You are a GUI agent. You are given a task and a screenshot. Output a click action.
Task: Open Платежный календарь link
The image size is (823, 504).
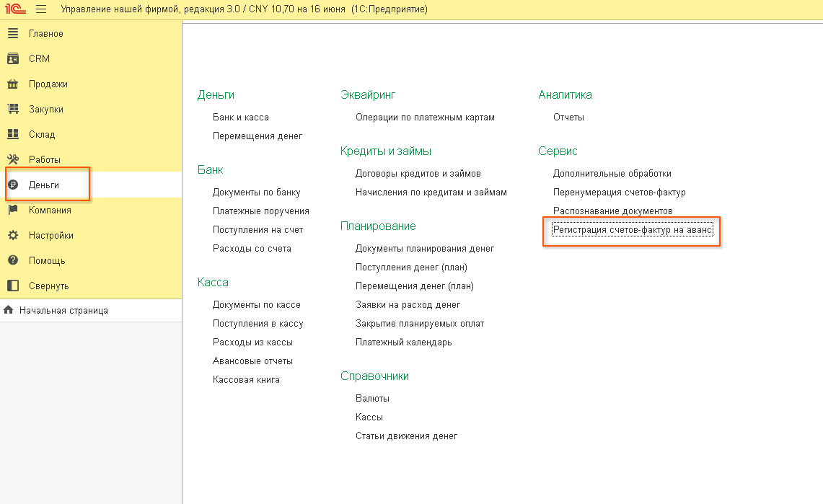point(404,342)
